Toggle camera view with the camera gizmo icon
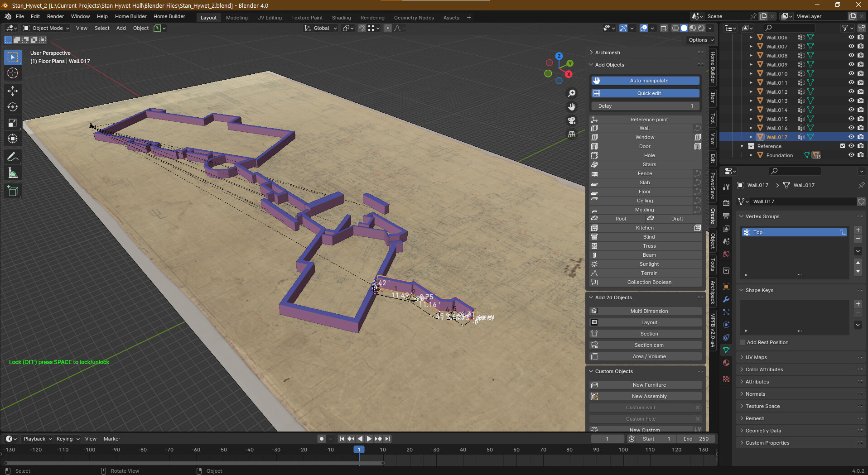This screenshot has height=475, width=868. tap(572, 120)
